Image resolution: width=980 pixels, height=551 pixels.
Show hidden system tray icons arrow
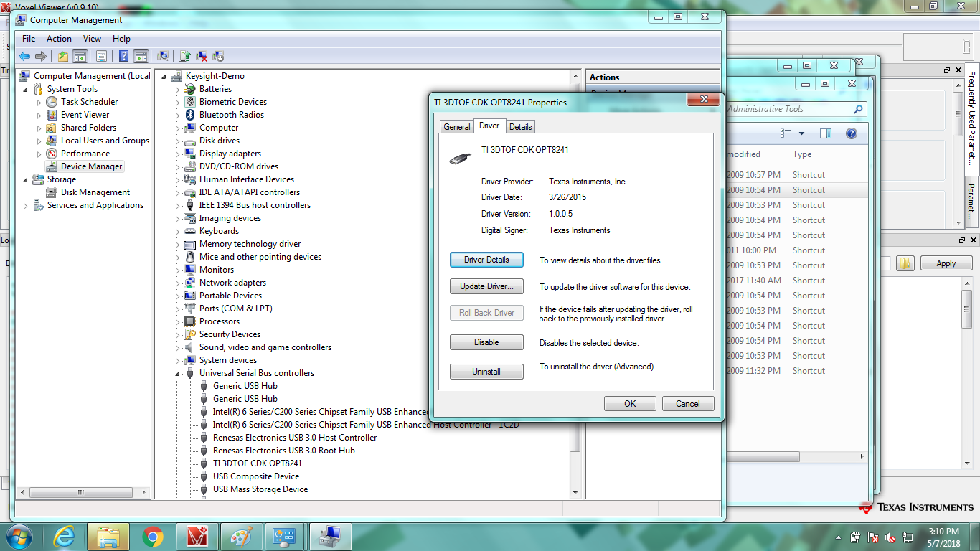(839, 537)
